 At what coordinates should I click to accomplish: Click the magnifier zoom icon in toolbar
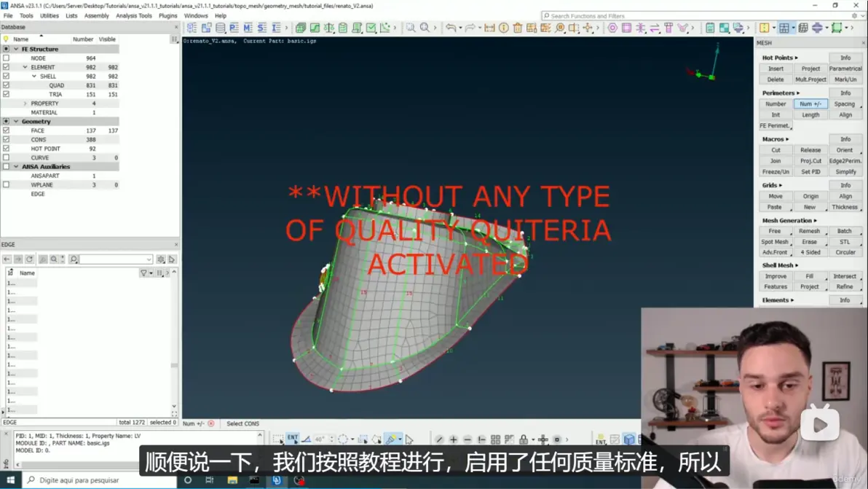pos(425,28)
